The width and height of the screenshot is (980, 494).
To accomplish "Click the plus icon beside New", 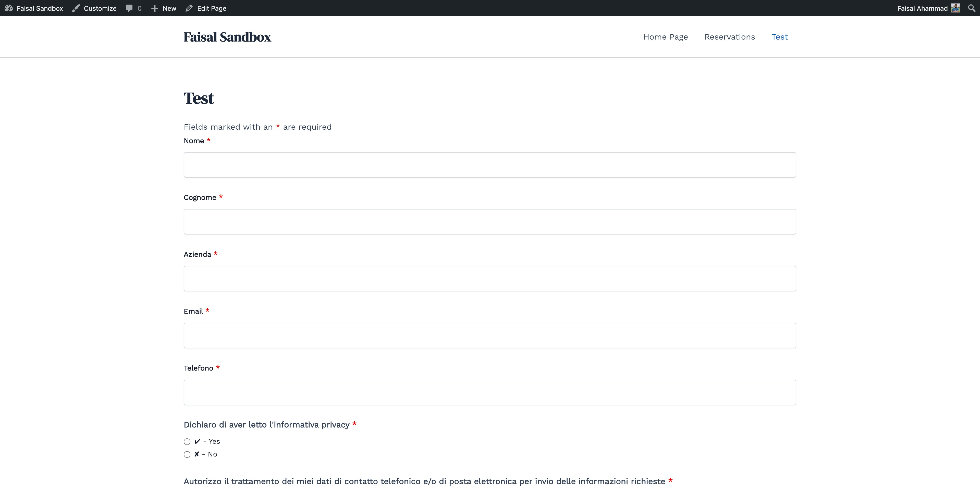I will click(x=154, y=8).
